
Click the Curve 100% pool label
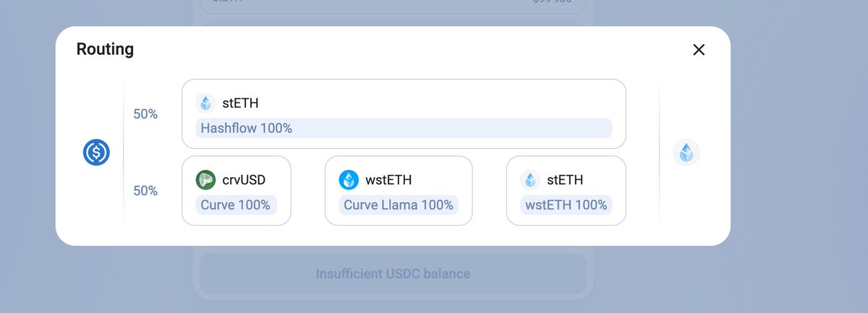pyautogui.click(x=236, y=205)
